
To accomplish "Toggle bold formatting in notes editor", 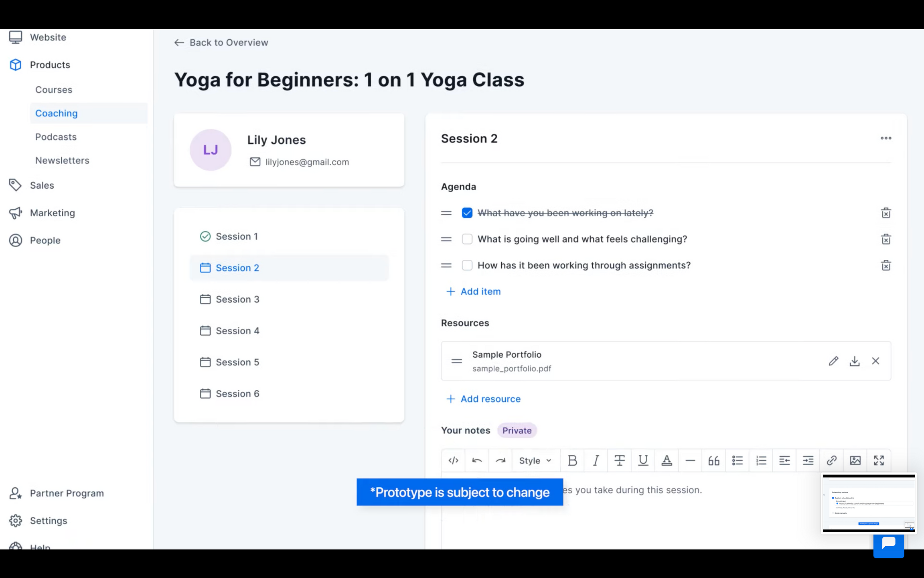I will pos(572,460).
